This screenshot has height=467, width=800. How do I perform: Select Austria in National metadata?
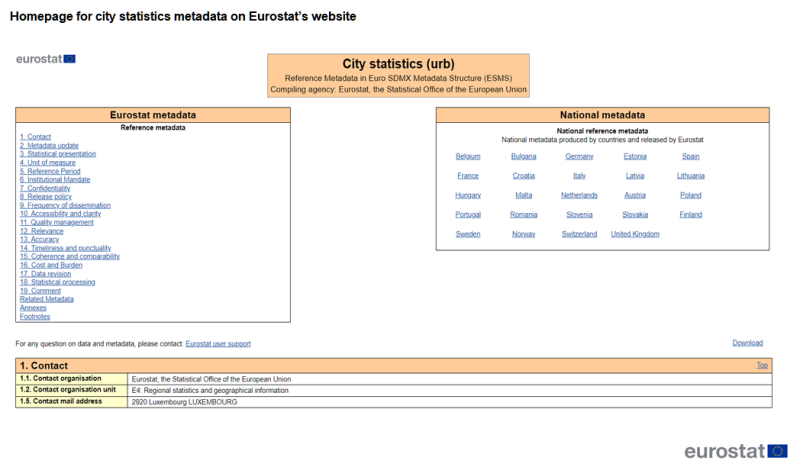[635, 195]
